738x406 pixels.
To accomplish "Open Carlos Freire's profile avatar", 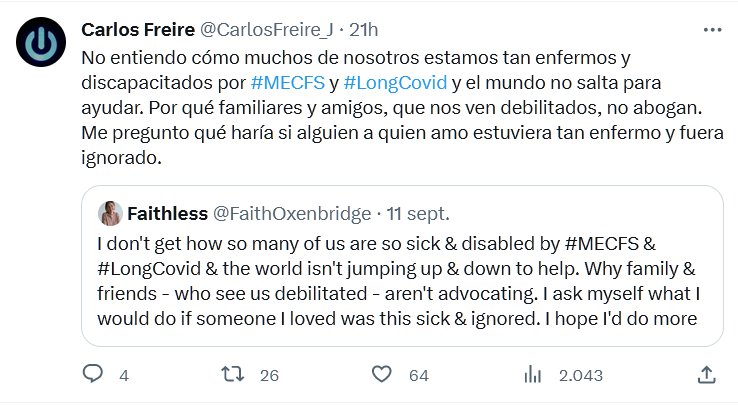I will pyautogui.click(x=42, y=44).
